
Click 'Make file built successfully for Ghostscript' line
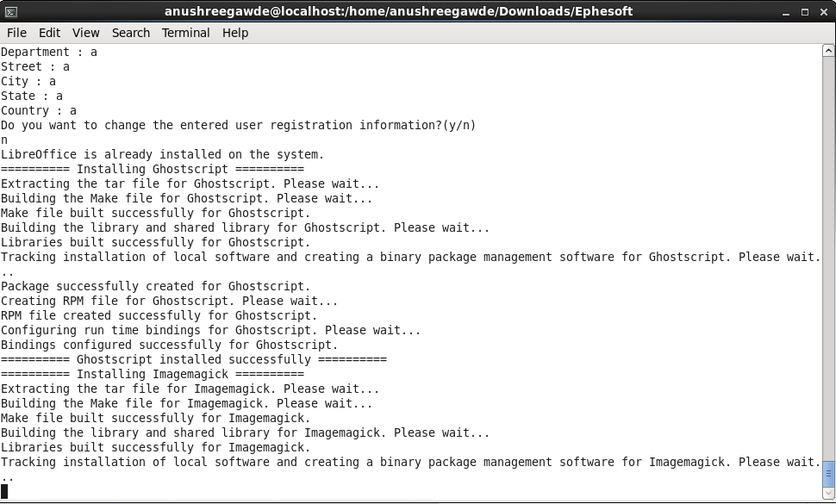coord(156,213)
